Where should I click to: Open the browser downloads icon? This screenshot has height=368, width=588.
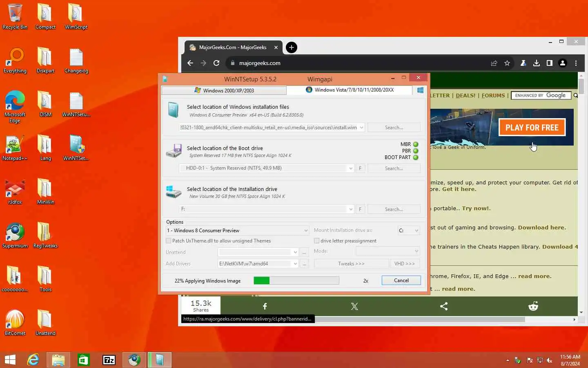tap(537, 63)
